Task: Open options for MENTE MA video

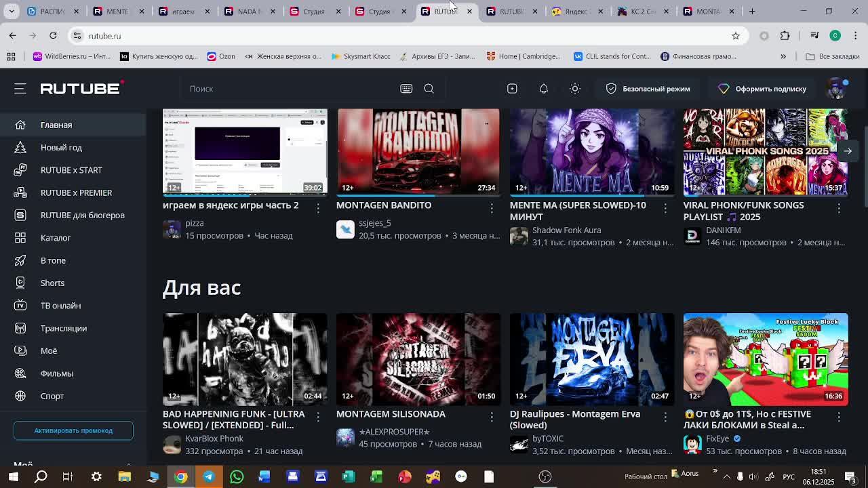Action: [x=665, y=209]
